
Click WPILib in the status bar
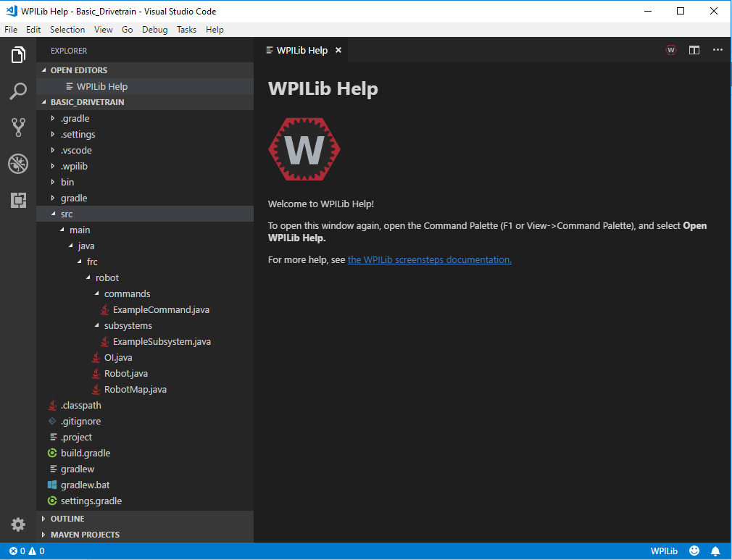tap(664, 551)
